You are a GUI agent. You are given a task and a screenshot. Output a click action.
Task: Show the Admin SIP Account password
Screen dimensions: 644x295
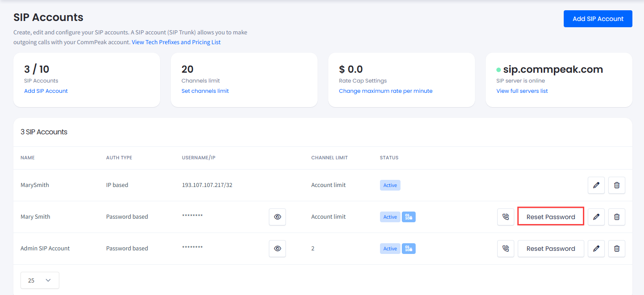277,249
